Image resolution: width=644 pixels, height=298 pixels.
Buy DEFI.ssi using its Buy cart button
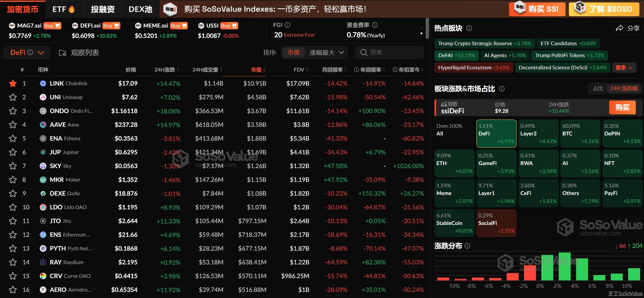tap(111, 26)
